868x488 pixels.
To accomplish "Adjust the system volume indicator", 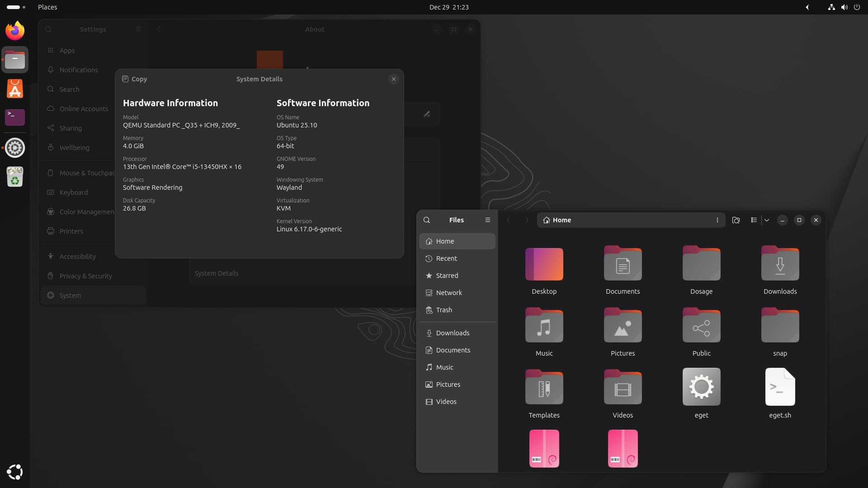I will click(844, 7).
